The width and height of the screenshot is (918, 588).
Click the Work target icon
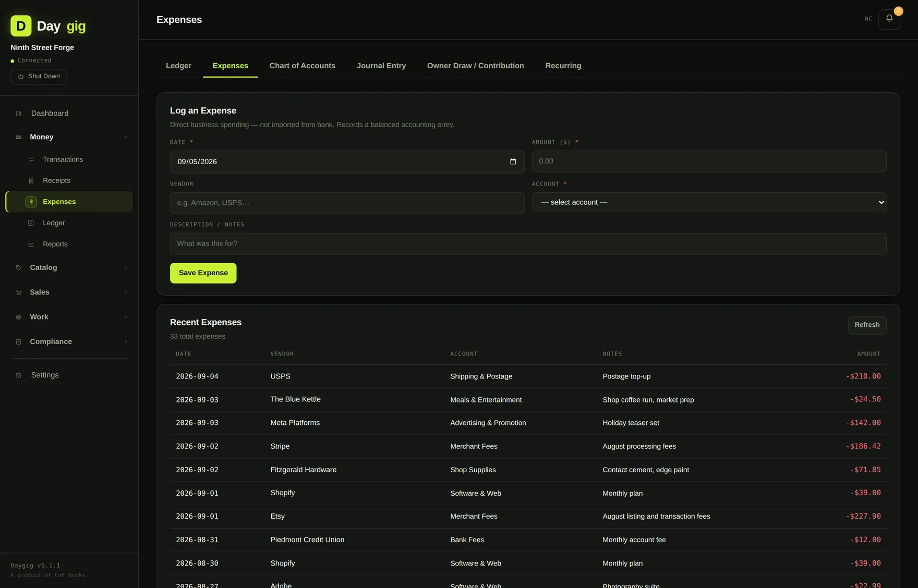[19, 317]
